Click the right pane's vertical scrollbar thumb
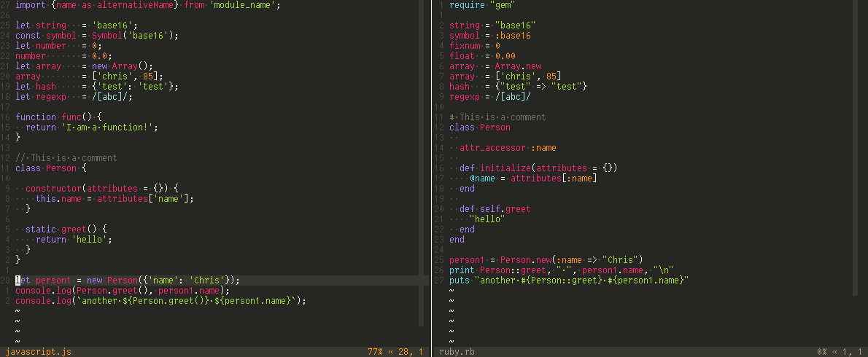 [x=856, y=148]
